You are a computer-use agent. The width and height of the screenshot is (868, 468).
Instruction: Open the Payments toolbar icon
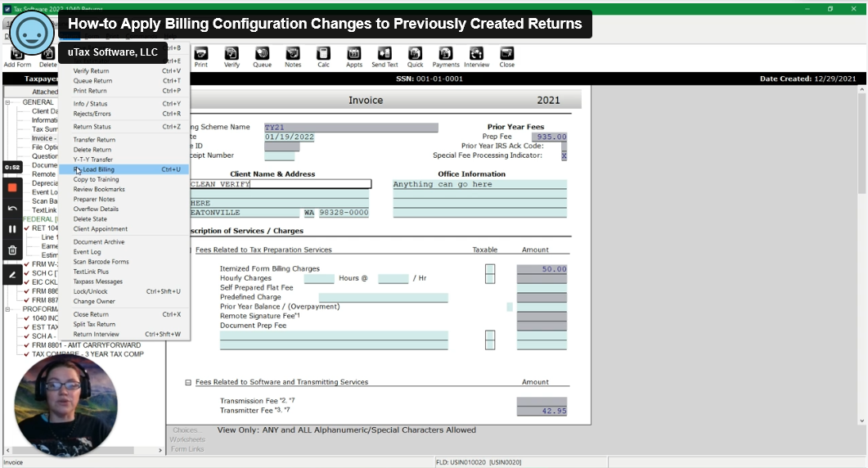point(446,57)
